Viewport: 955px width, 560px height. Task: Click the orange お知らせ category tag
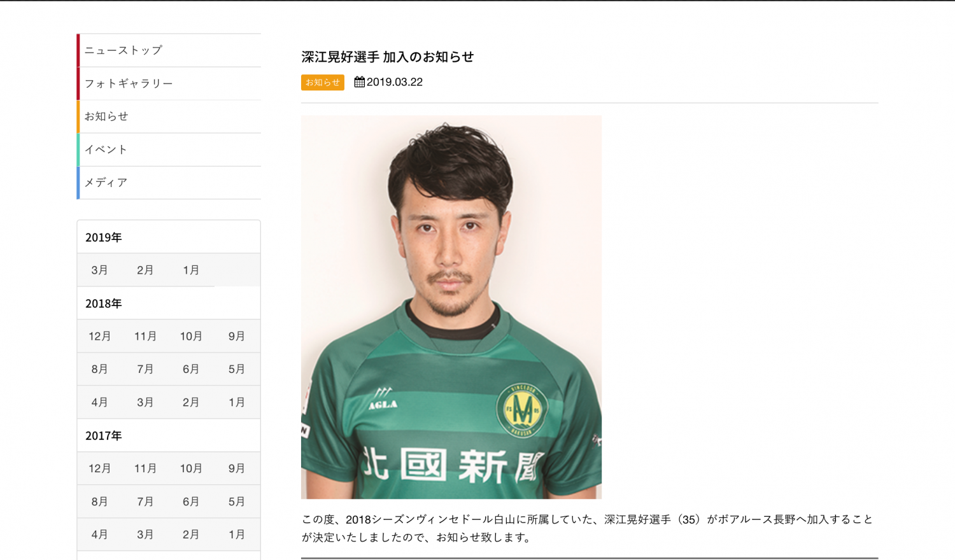tap(323, 83)
